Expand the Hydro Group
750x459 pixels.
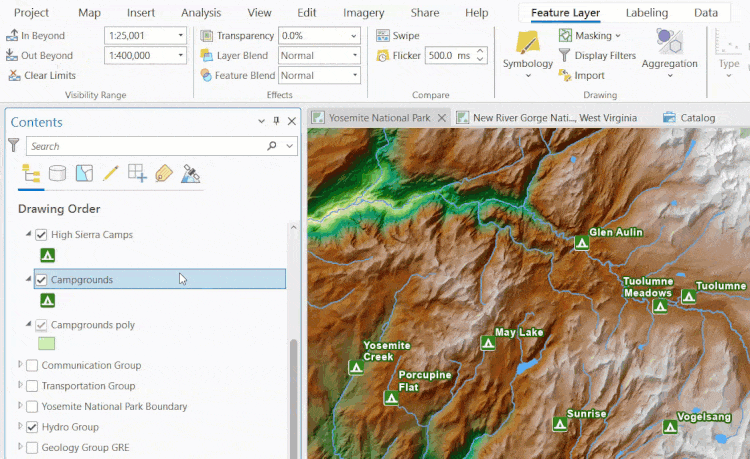click(20, 426)
